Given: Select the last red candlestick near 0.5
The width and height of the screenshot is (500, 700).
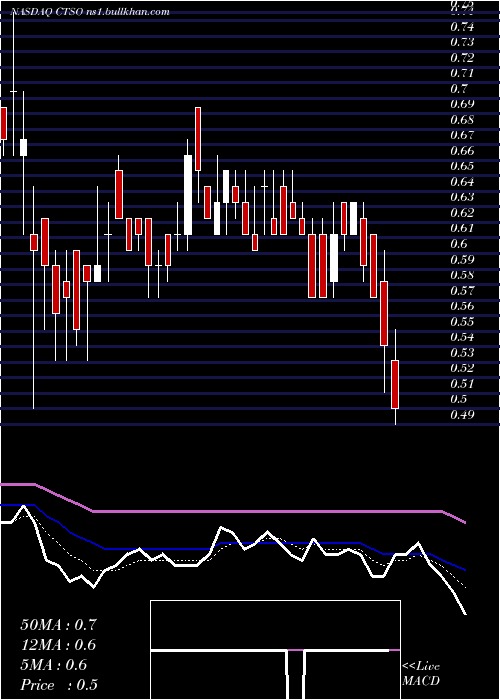Looking at the screenshot, I should point(395,384).
